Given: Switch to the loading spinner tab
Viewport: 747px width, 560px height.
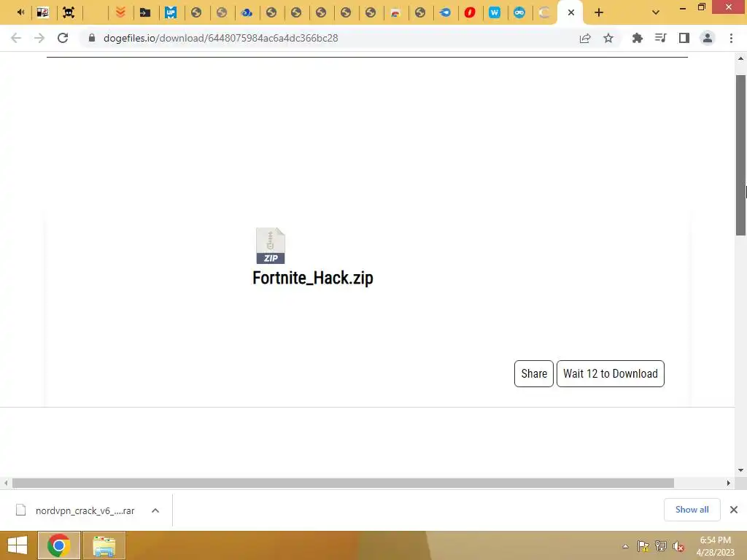Looking at the screenshot, I should click(544, 13).
